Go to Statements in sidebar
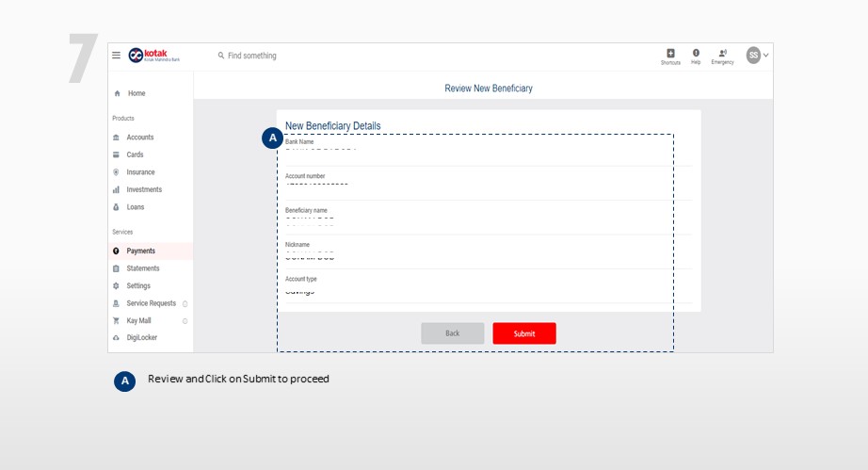Viewport: 868px width, 470px height. tap(142, 268)
